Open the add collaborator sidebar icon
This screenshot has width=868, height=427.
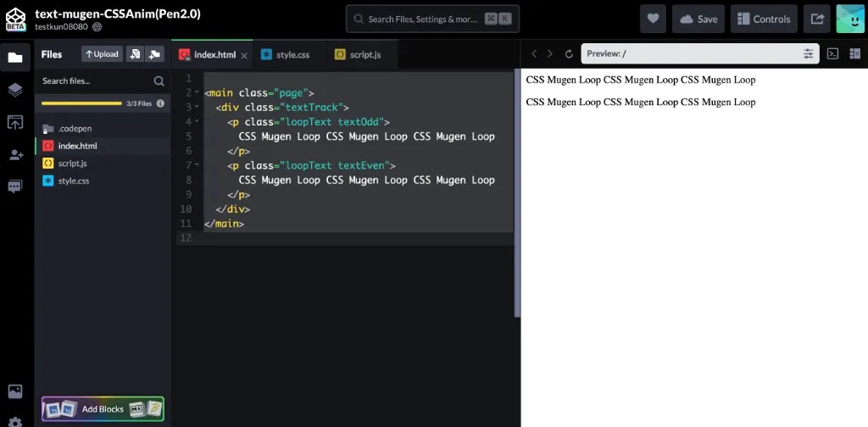click(15, 155)
